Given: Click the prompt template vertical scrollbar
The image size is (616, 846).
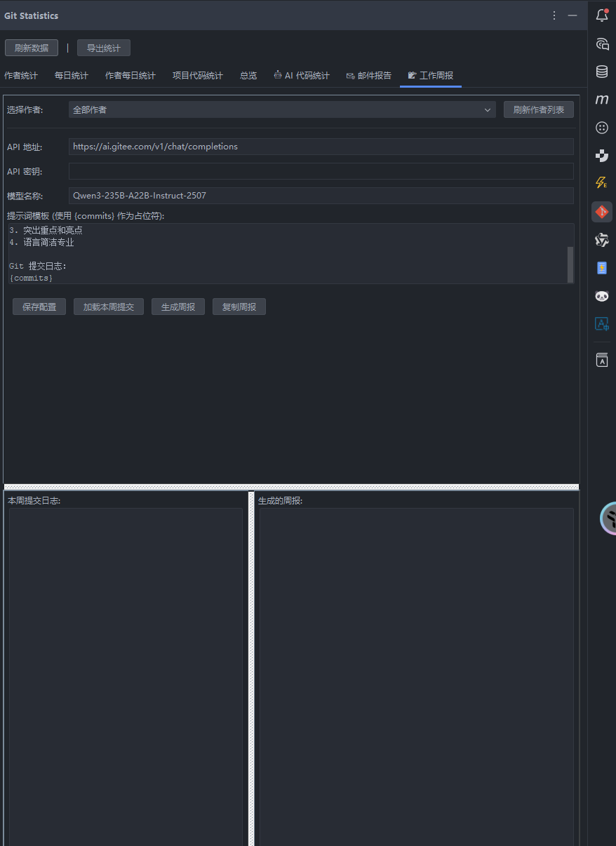Looking at the screenshot, I should (570, 264).
